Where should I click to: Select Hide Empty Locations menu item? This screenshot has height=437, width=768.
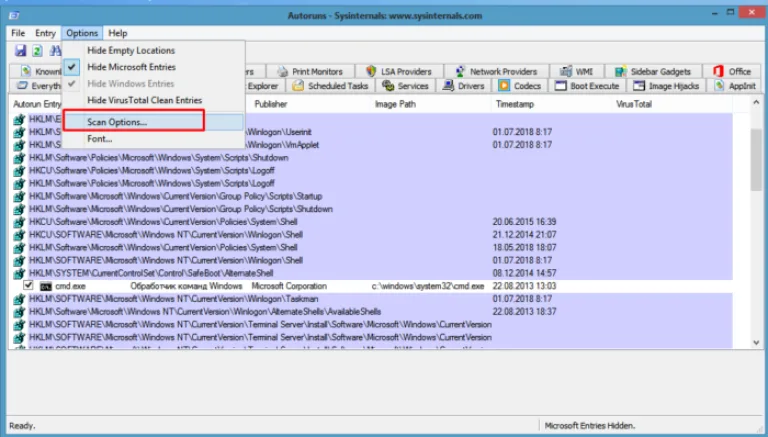point(153,50)
